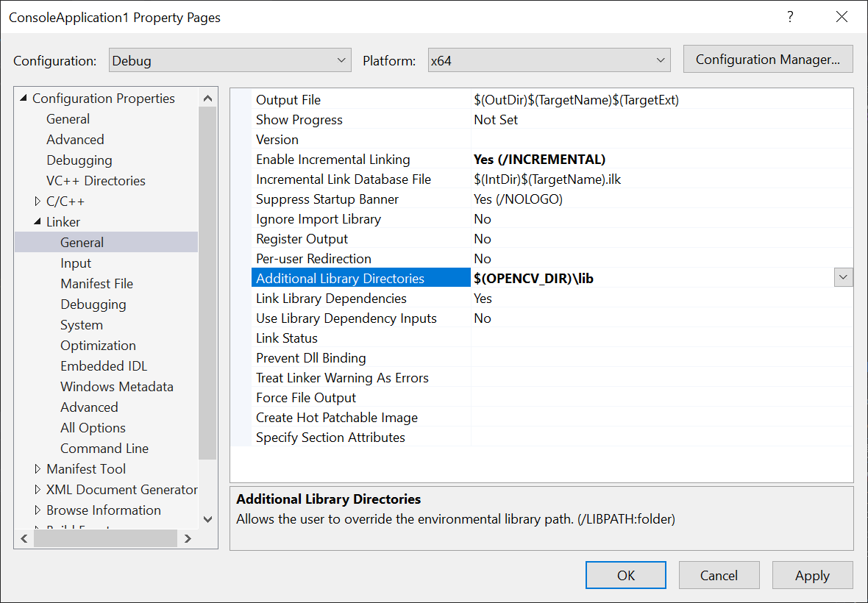Click the Apply button
Screen dimensions: 868x603
[812, 575]
